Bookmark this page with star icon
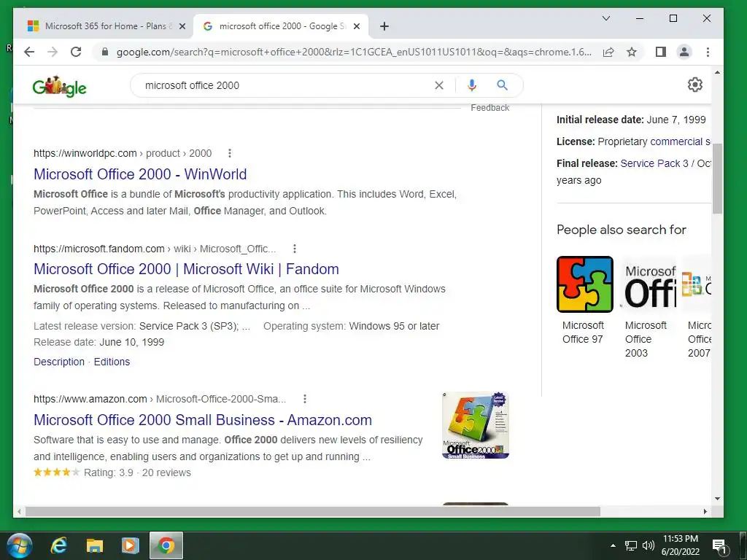747x560 pixels. [632, 52]
